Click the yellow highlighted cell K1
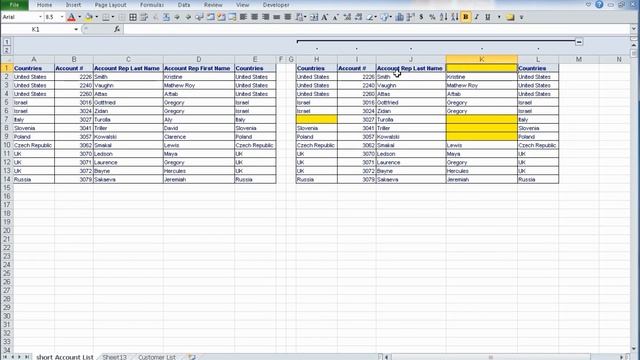640x360 pixels. (482, 68)
